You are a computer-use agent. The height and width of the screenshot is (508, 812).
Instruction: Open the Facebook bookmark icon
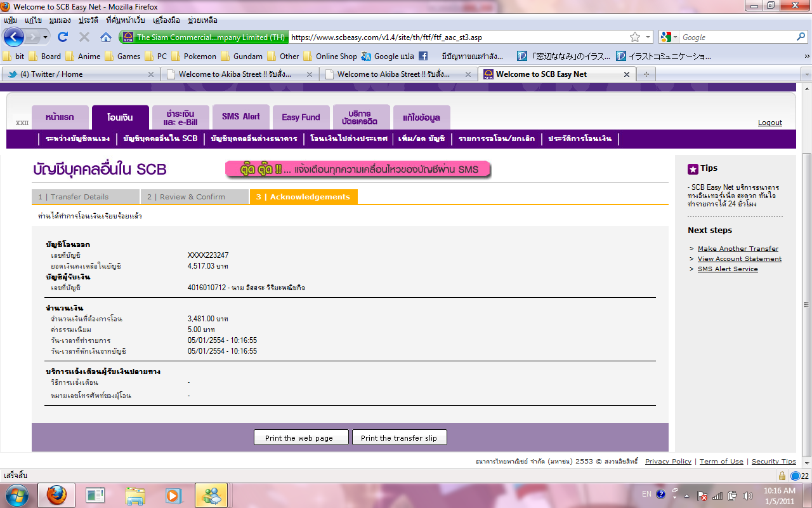(423, 56)
